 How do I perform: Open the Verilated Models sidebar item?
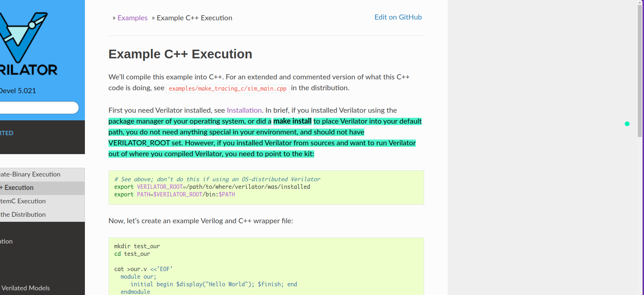(25, 288)
